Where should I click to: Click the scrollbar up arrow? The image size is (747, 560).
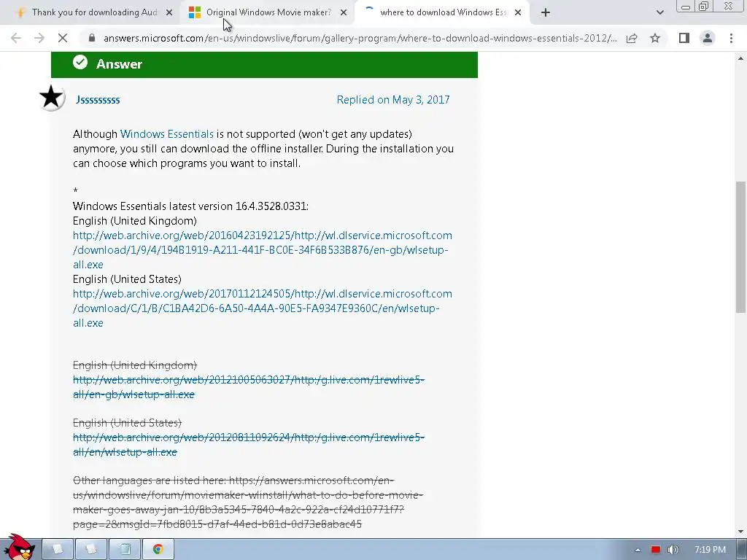click(740, 58)
